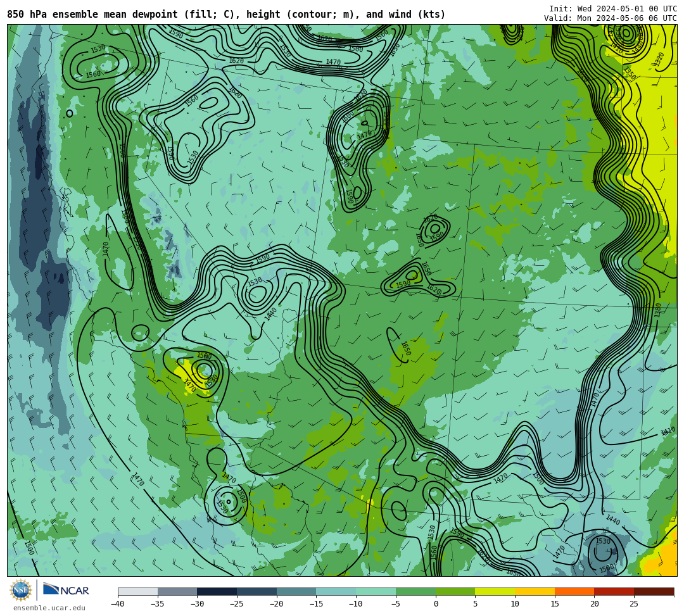Click the 1380 contour label at the map's right edge
684x616 pixels.
pos(658,310)
